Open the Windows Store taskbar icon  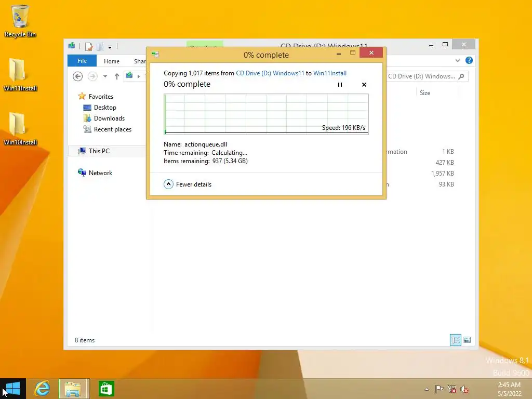(x=106, y=389)
